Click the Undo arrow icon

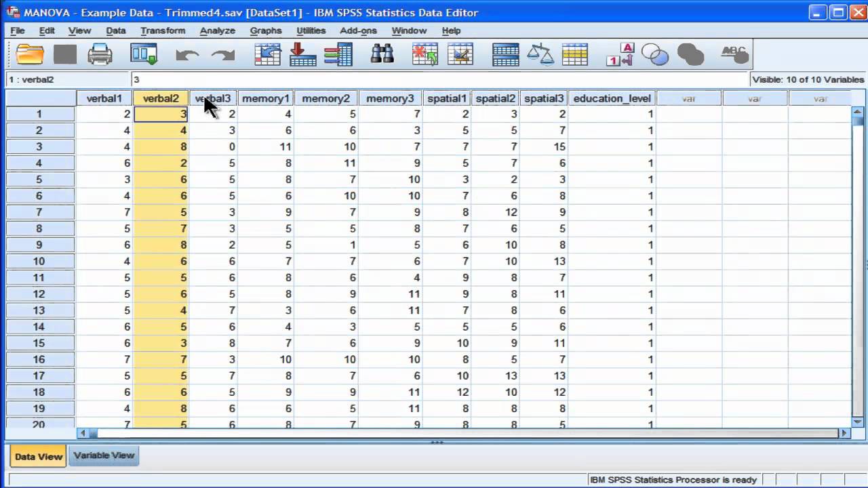coord(188,55)
